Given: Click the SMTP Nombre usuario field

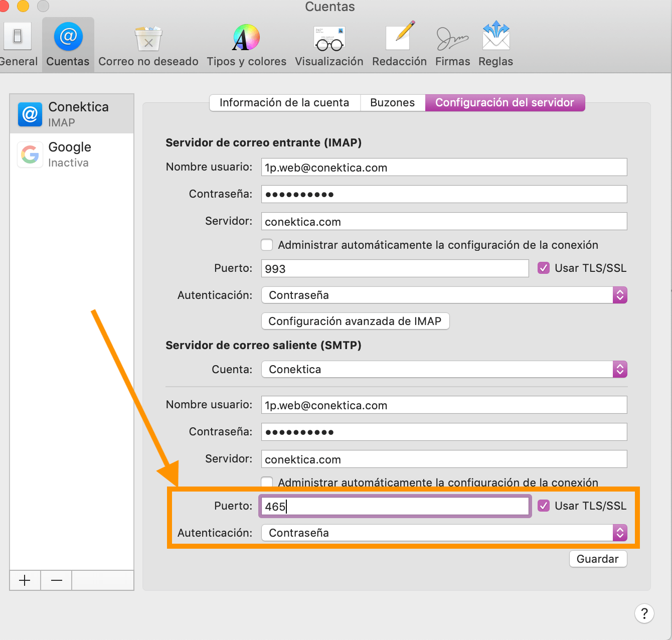Looking at the screenshot, I should coord(444,405).
